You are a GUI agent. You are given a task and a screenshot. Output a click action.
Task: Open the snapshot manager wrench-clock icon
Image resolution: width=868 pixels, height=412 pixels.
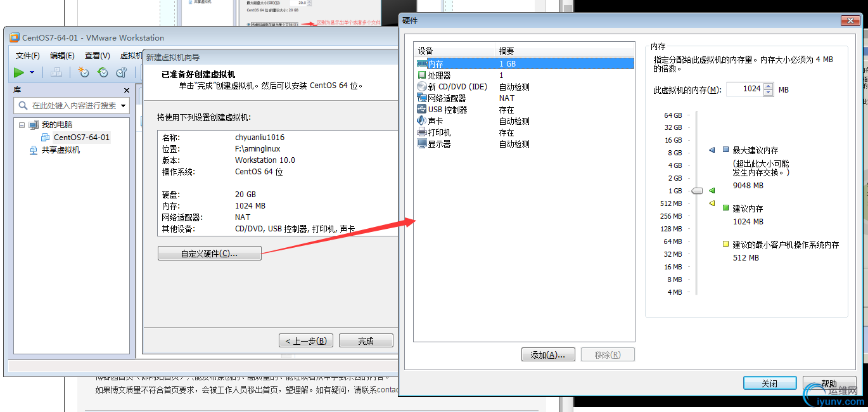[121, 72]
